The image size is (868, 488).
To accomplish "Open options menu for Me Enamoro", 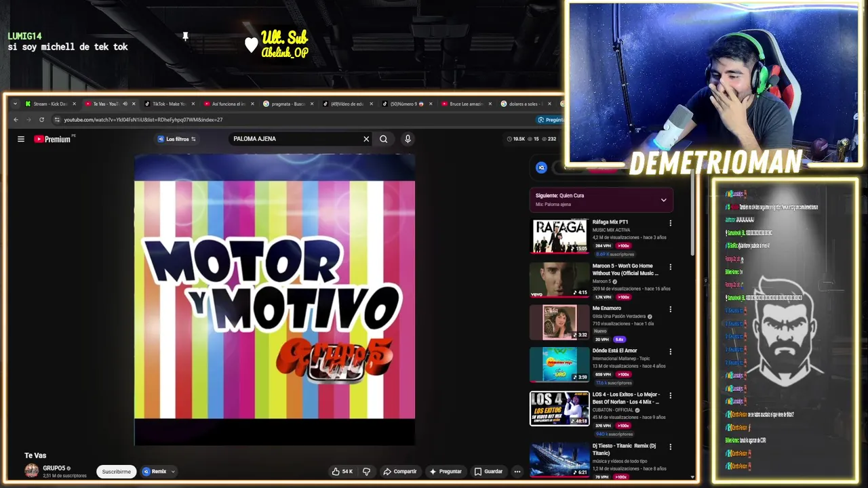I will (670, 309).
